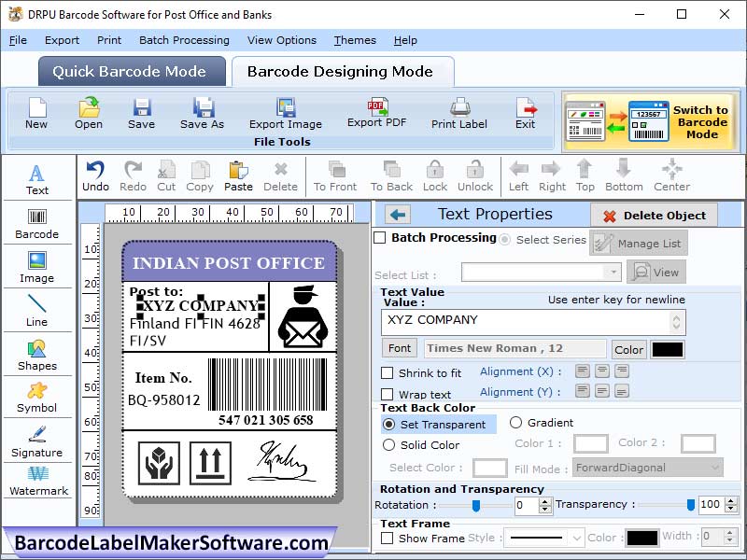This screenshot has height=560, width=747.
Task: Select the Shapes tool
Action: pyautogui.click(x=37, y=356)
